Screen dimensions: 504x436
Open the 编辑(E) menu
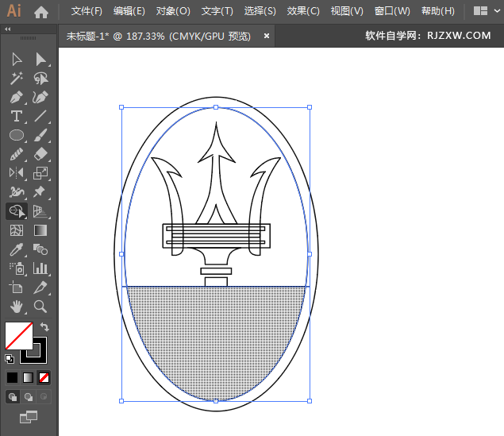(129, 11)
